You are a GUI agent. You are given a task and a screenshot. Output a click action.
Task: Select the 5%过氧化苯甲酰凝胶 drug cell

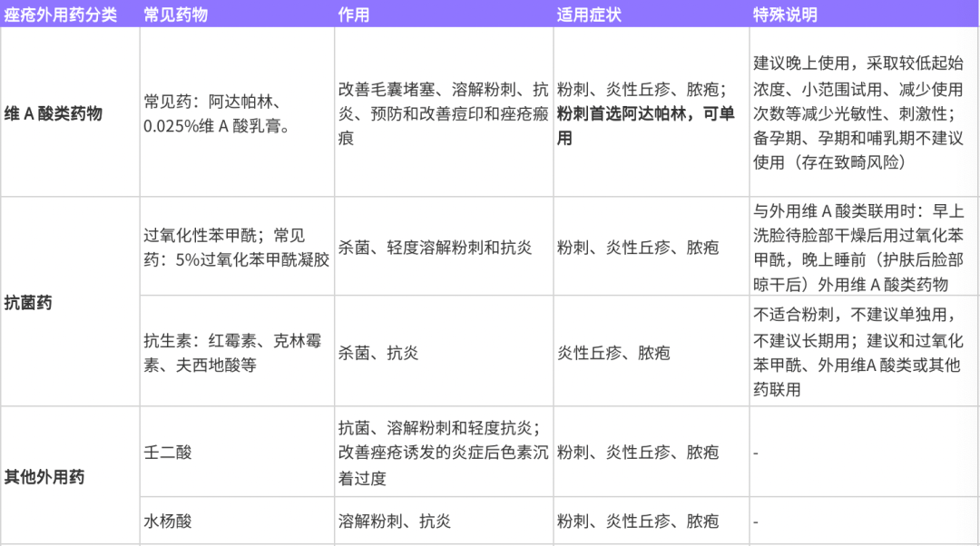tap(236, 247)
